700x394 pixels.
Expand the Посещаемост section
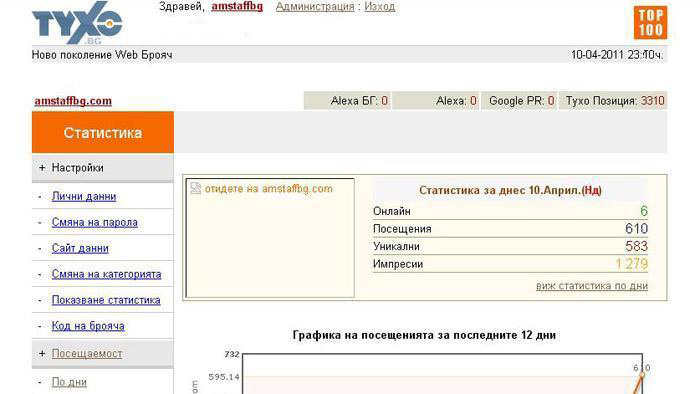click(x=103, y=353)
